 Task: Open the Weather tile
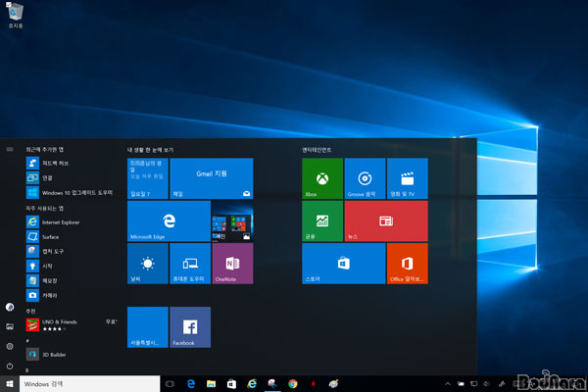tap(147, 264)
